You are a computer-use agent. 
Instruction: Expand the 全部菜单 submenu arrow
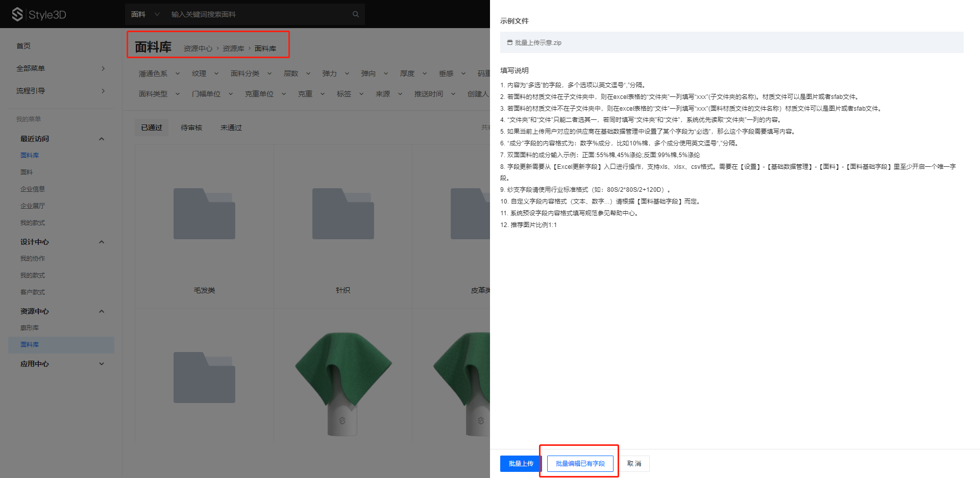(x=103, y=68)
